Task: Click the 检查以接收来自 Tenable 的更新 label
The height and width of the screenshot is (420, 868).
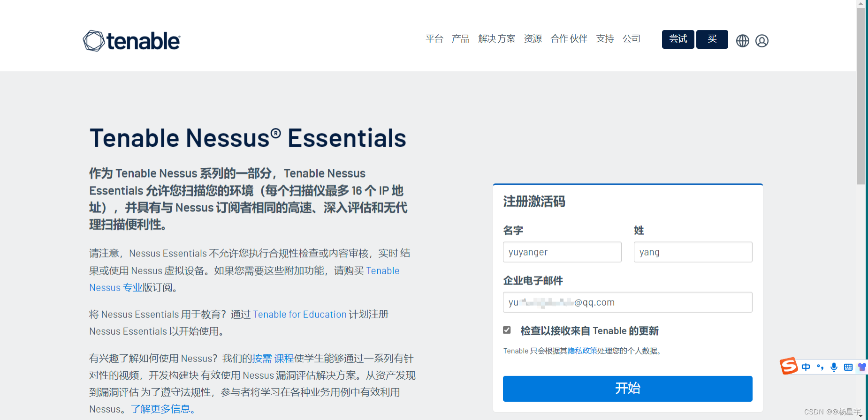Action: tap(590, 331)
